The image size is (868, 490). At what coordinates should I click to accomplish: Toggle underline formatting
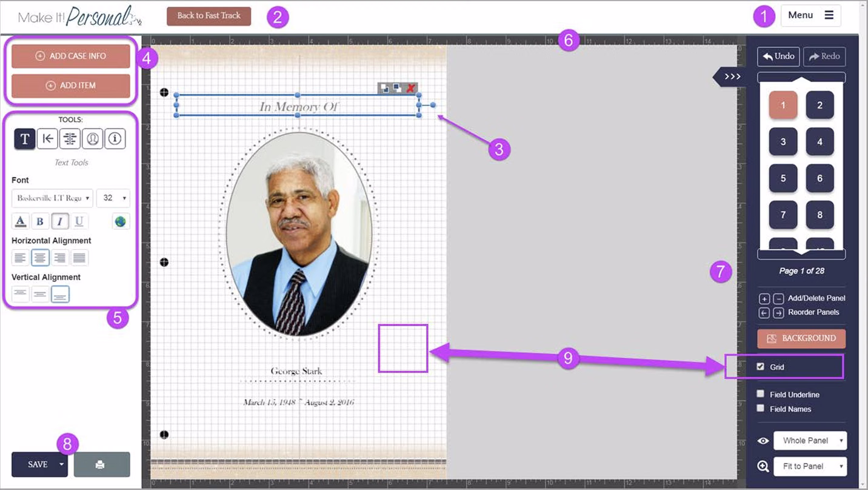[79, 221]
